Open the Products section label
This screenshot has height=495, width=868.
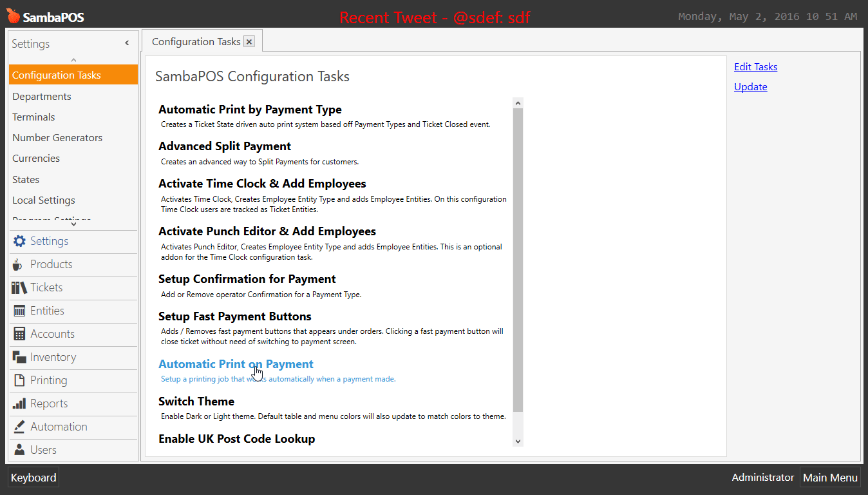pos(51,264)
